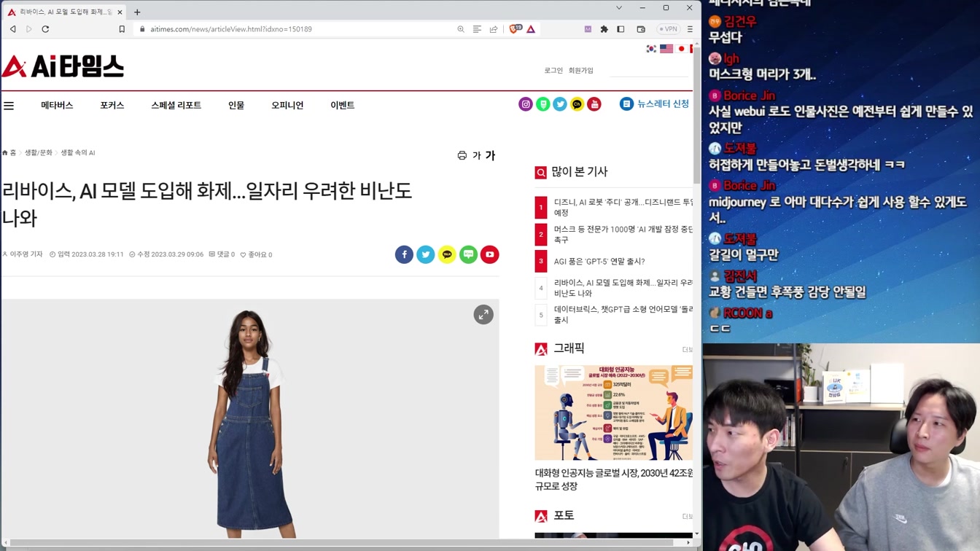Open article 머스크 등 전문가 1000명
This screenshot has width=980, height=551.
[x=623, y=234]
